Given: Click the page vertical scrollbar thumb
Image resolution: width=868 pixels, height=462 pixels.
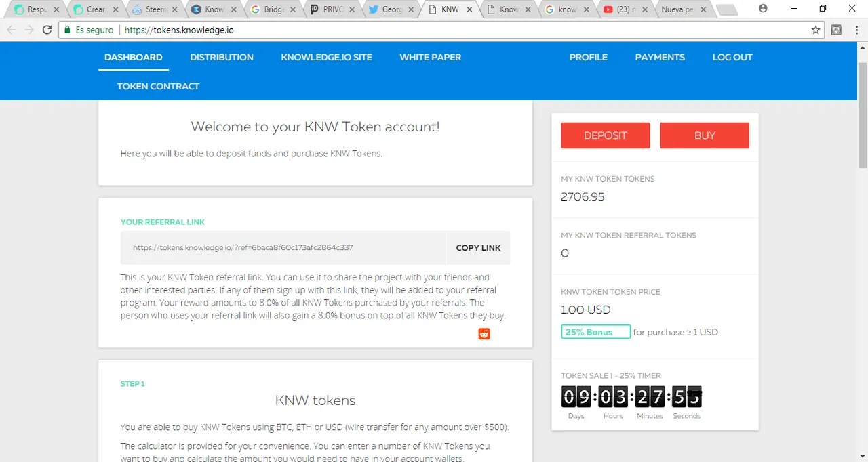Looking at the screenshot, I should pyautogui.click(x=863, y=114).
